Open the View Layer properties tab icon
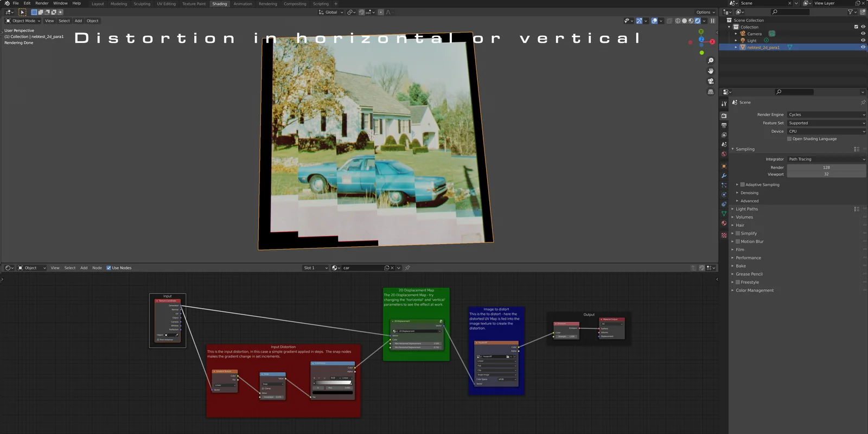Image resolution: width=868 pixels, height=434 pixels. (724, 135)
